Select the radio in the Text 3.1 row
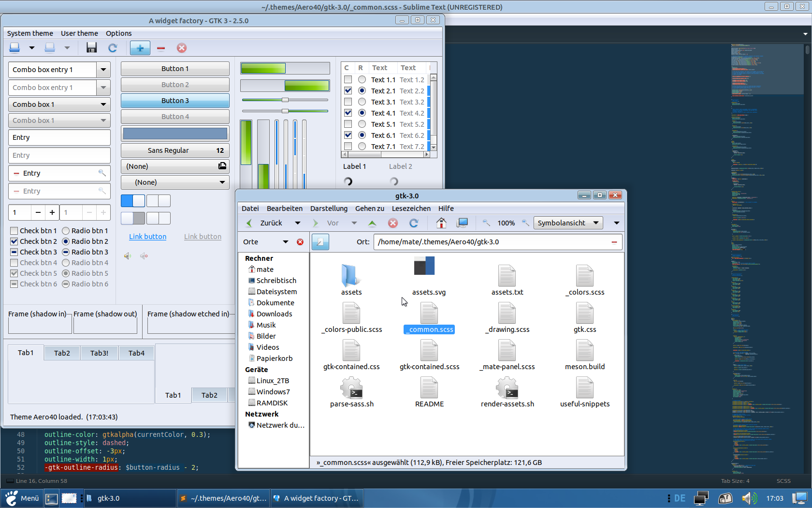Image resolution: width=812 pixels, height=508 pixels. pyautogui.click(x=362, y=102)
